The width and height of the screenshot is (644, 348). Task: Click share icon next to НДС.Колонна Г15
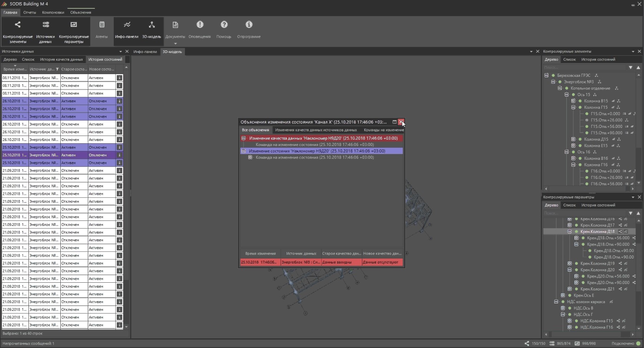coord(618,321)
